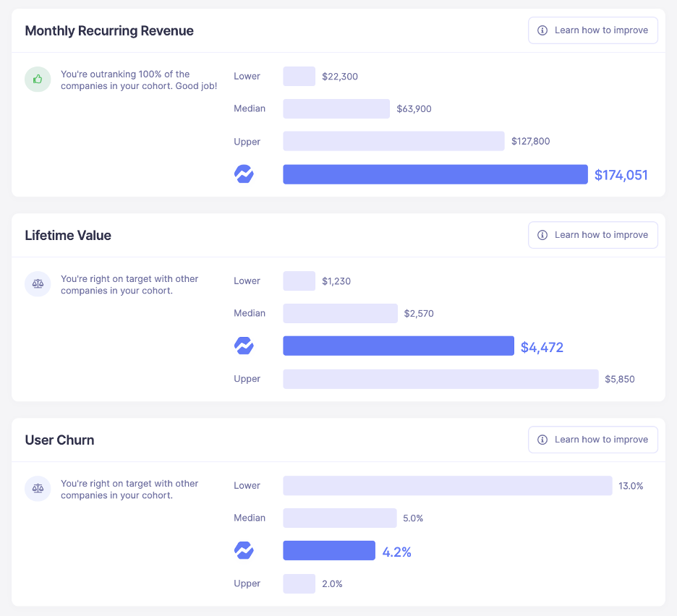Click the balance scale icon in User Churn

(x=38, y=489)
